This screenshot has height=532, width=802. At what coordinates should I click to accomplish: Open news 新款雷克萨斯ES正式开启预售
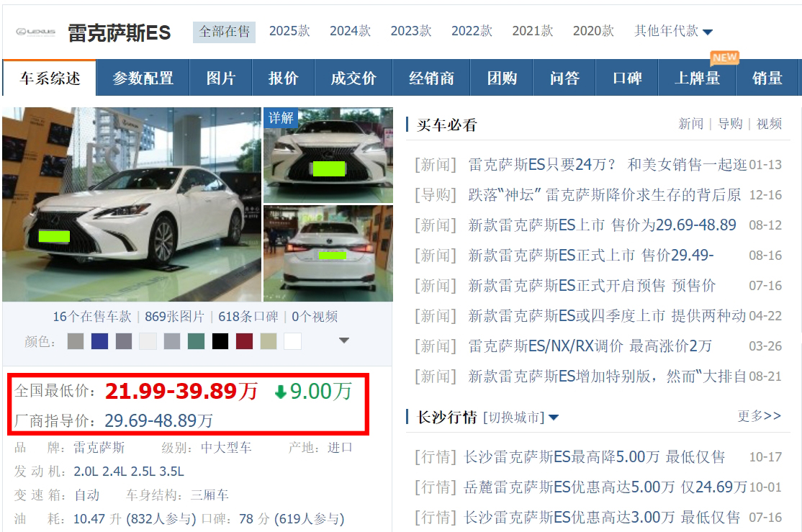pyautogui.click(x=592, y=286)
